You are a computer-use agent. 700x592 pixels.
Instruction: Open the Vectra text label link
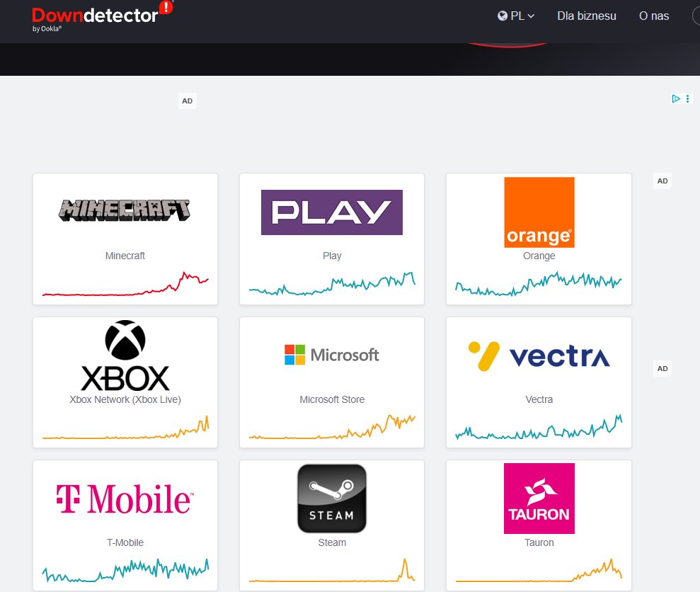pos(539,399)
